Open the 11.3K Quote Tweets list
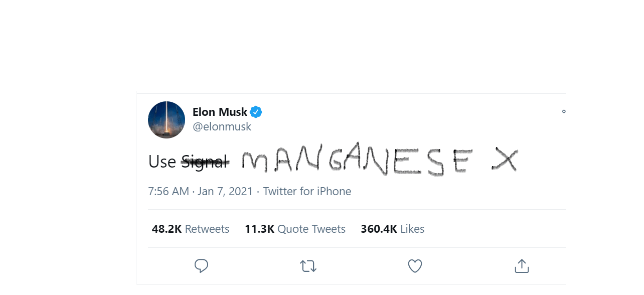This screenshot has height=295, width=644. 295,229
